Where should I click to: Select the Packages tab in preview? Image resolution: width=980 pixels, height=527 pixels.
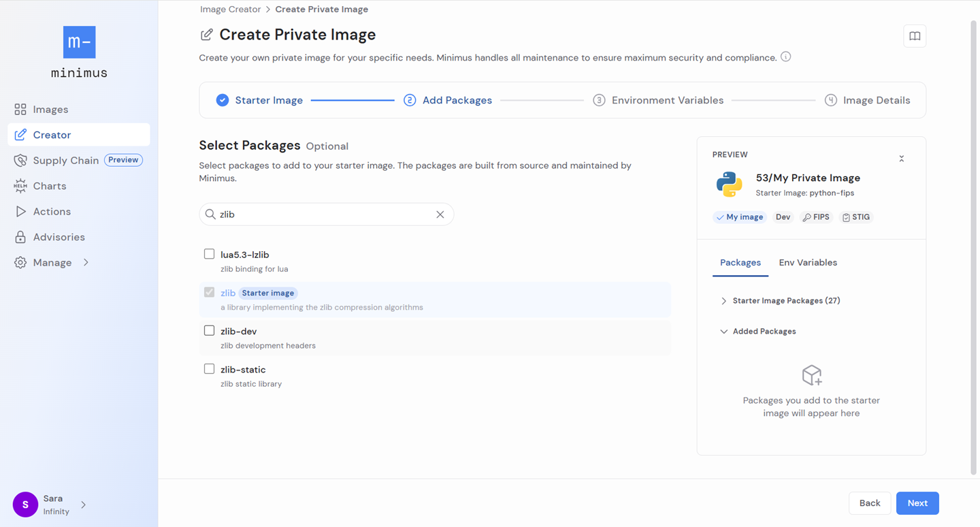pos(740,263)
